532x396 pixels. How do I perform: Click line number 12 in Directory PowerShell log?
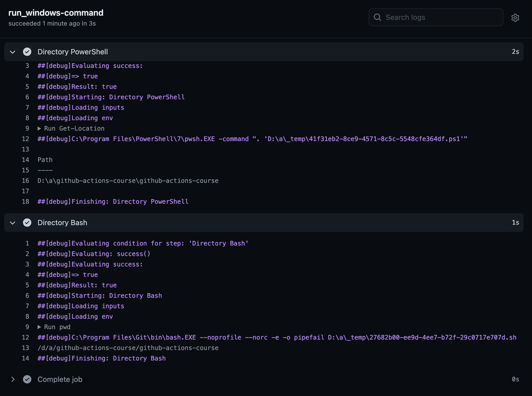coord(25,139)
